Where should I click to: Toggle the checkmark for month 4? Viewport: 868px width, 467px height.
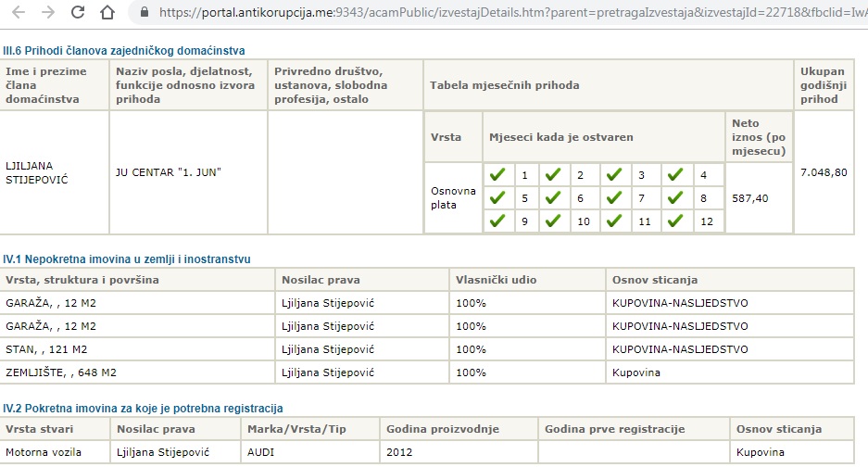click(676, 174)
